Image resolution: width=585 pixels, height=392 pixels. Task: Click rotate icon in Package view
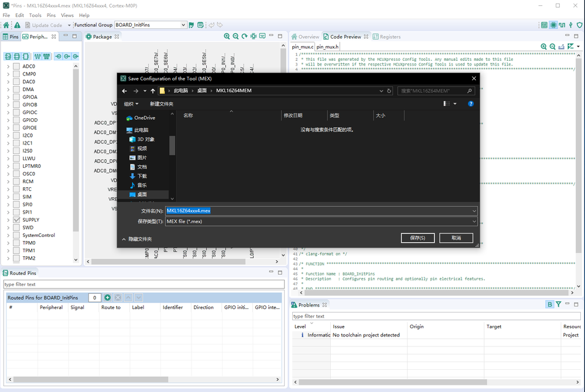pyautogui.click(x=244, y=36)
